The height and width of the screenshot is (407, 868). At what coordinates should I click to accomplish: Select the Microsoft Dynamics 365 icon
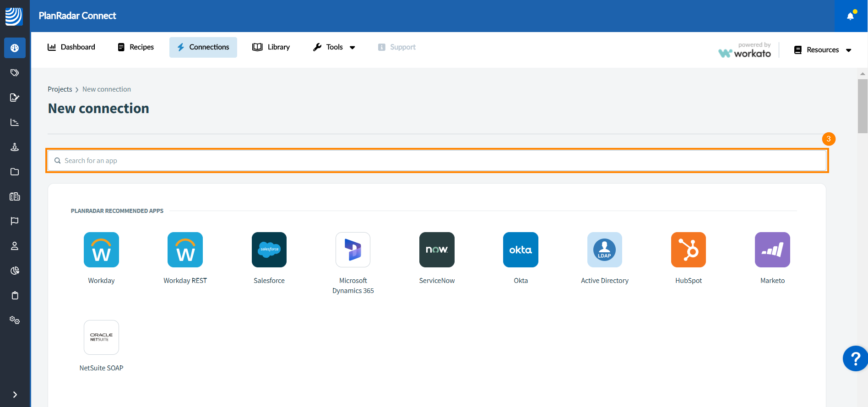coord(353,250)
